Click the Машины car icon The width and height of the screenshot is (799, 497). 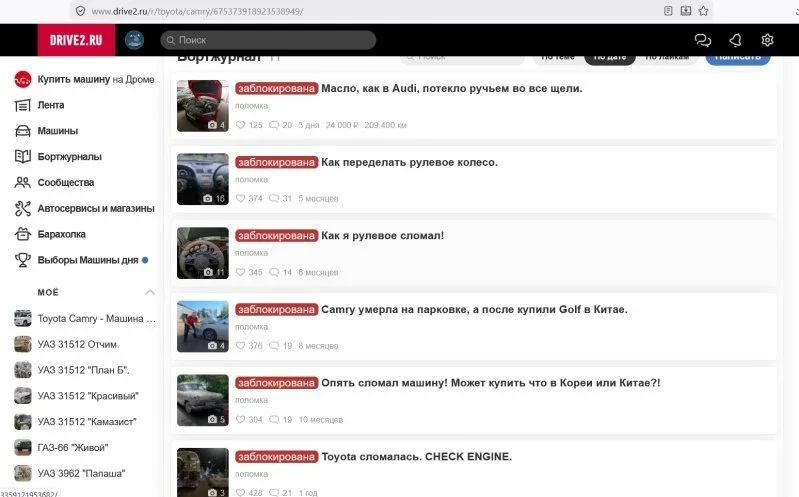22,131
